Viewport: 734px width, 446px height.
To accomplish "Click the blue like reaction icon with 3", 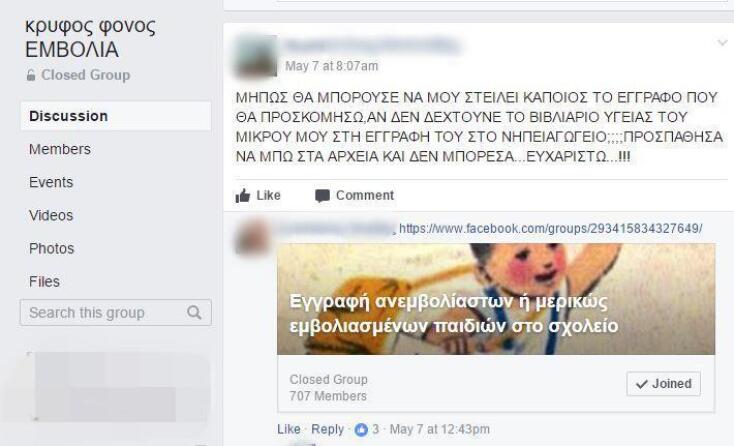I will click(x=361, y=429).
